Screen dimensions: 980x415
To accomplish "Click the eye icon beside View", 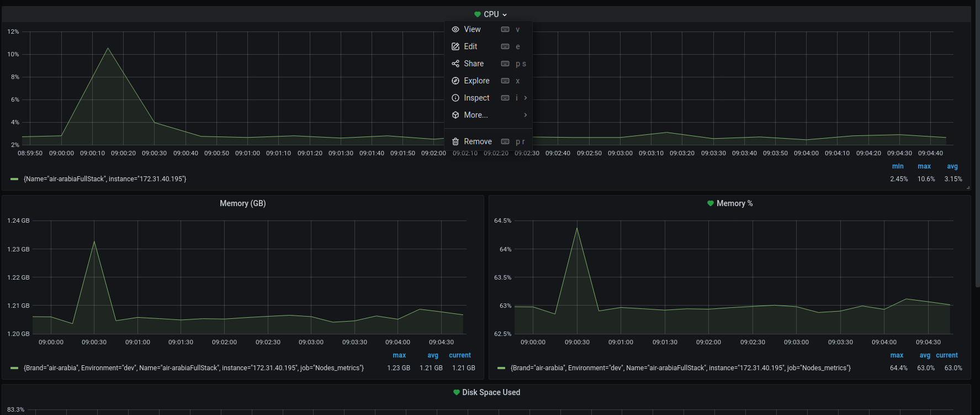I will [455, 29].
